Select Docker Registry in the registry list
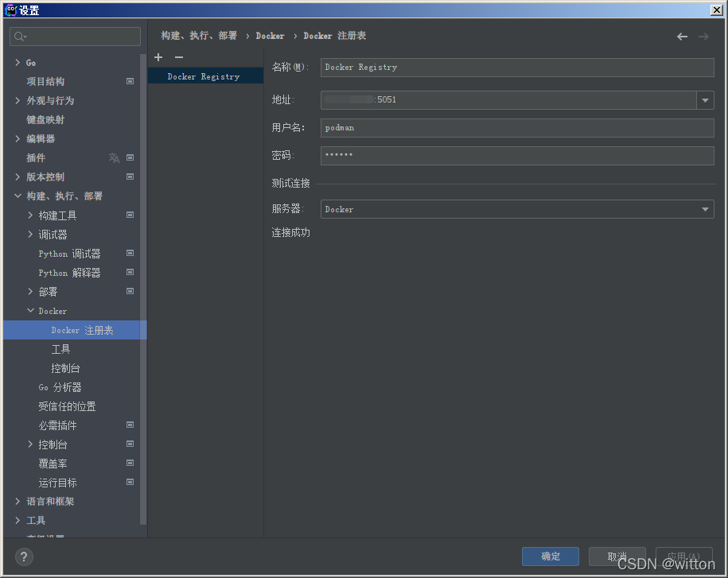The image size is (728, 578). (x=206, y=76)
